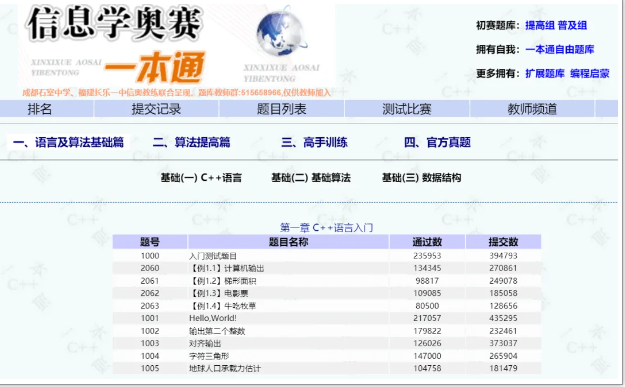Click problem number 1004
Viewport: 625px width, 387px height.
(x=150, y=356)
